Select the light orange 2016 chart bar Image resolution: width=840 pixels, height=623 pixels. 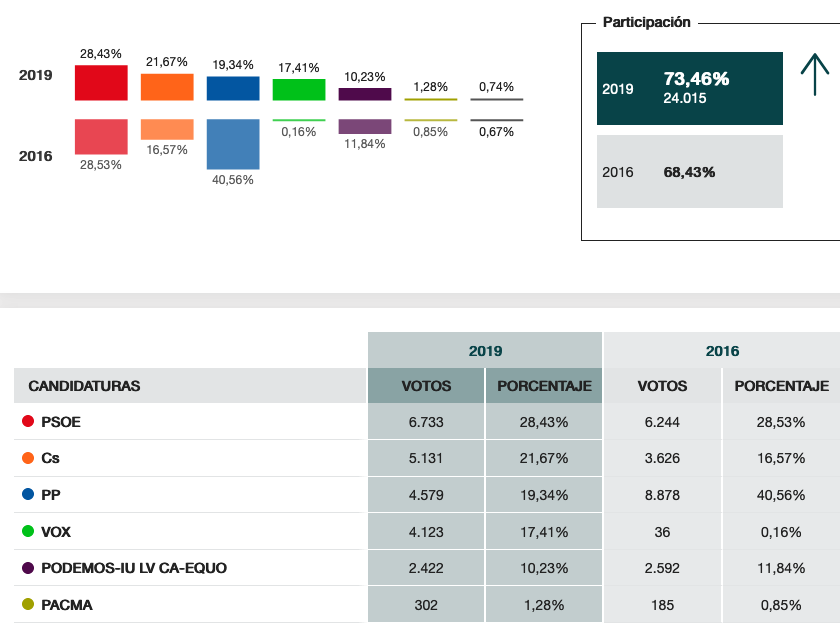(167, 129)
